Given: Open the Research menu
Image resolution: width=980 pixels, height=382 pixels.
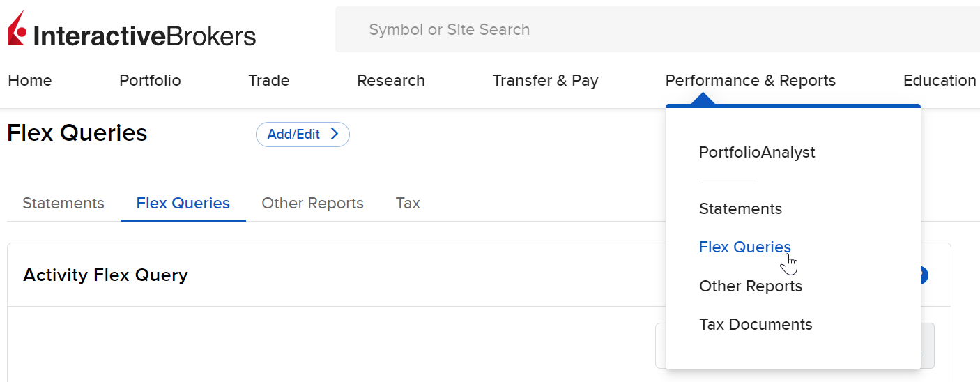Looking at the screenshot, I should (391, 81).
